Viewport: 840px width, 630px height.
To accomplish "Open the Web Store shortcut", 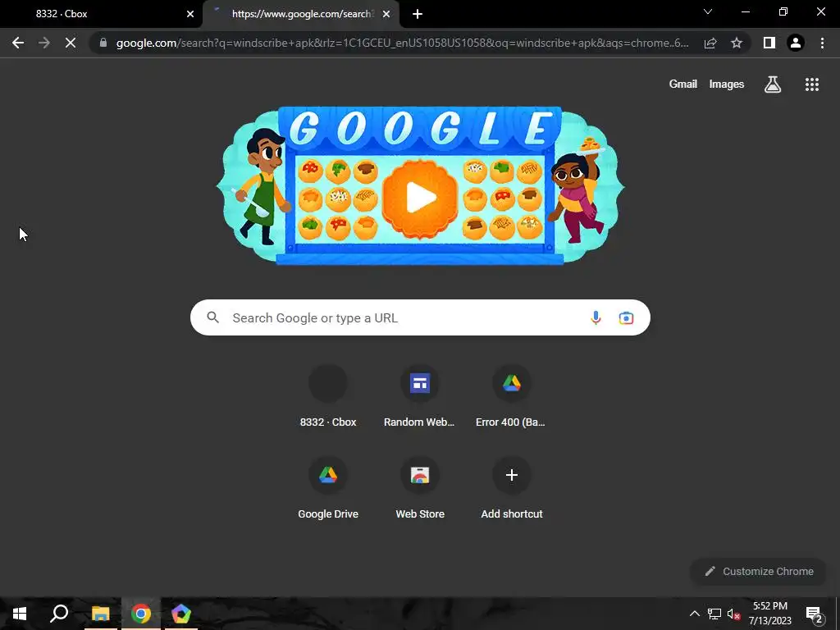I will 419,488.
